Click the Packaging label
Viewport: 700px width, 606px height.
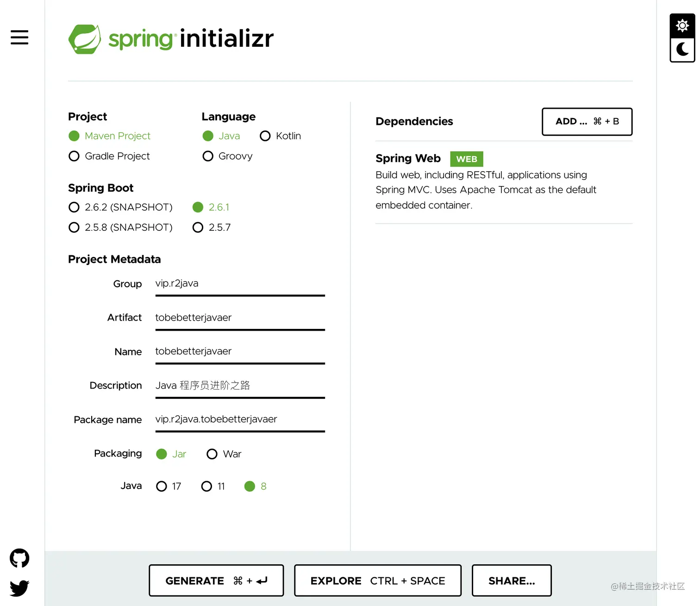click(x=118, y=454)
